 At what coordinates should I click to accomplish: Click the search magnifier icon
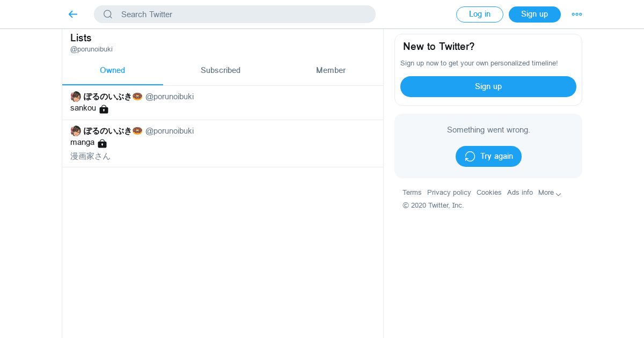coord(108,14)
